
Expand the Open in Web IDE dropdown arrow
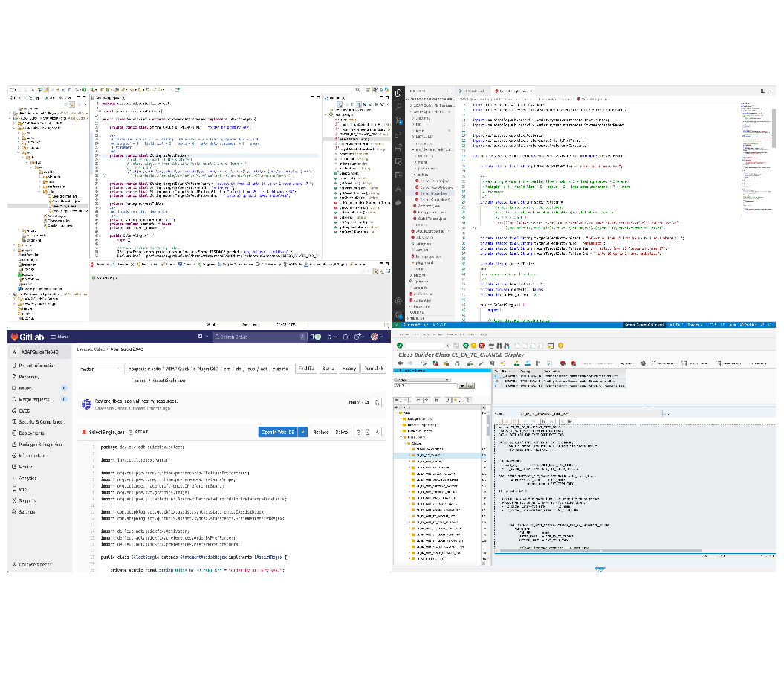[302, 432]
